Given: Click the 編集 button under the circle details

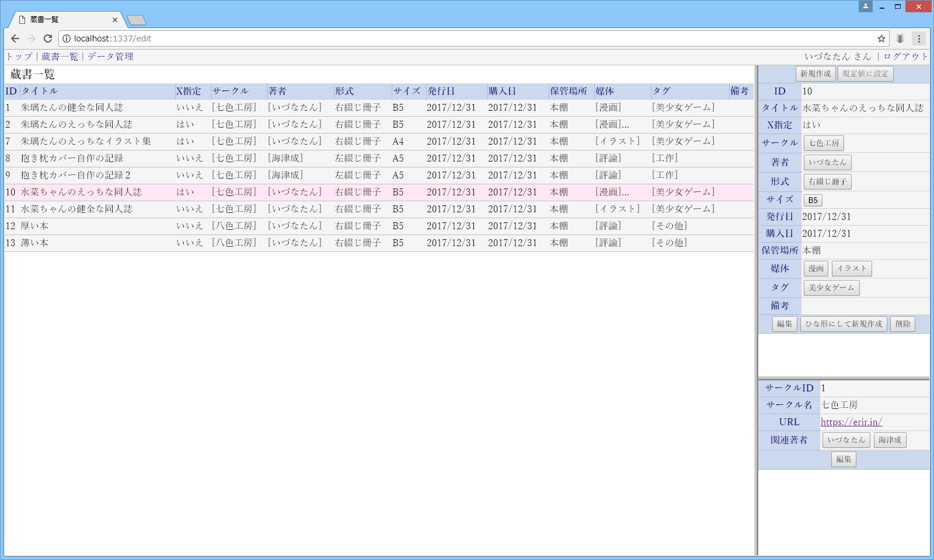Looking at the screenshot, I should (844, 460).
